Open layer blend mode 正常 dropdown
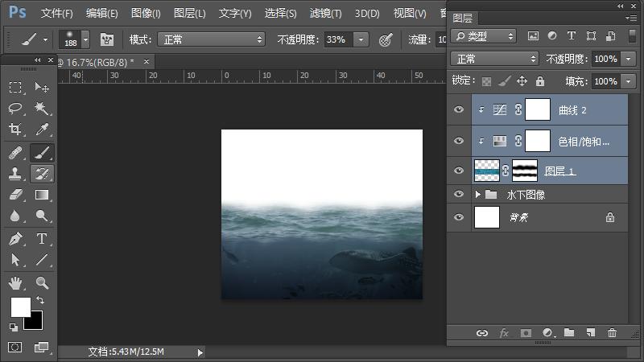 coord(494,59)
